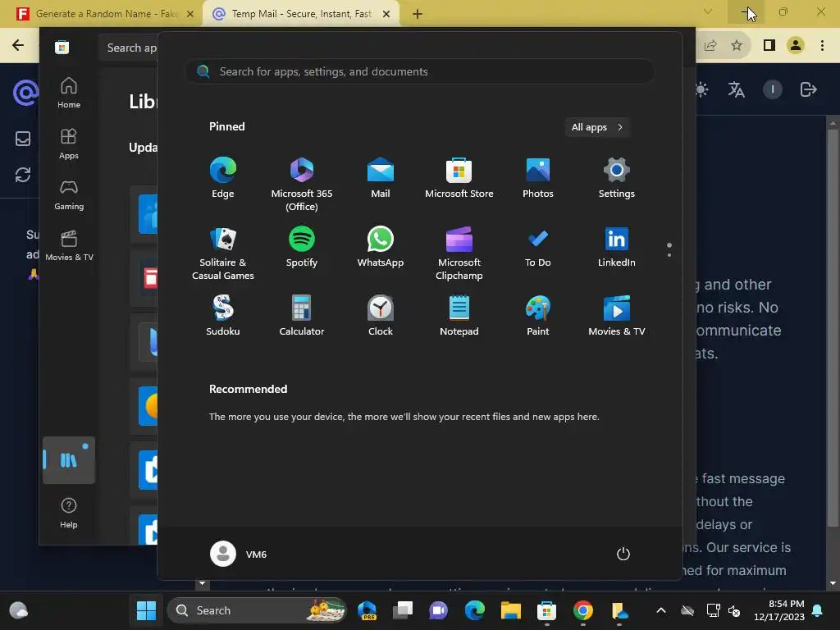Screen dimensions: 840x630
Task: Open Settings from pinned apps
Action: tap(617, 178)
